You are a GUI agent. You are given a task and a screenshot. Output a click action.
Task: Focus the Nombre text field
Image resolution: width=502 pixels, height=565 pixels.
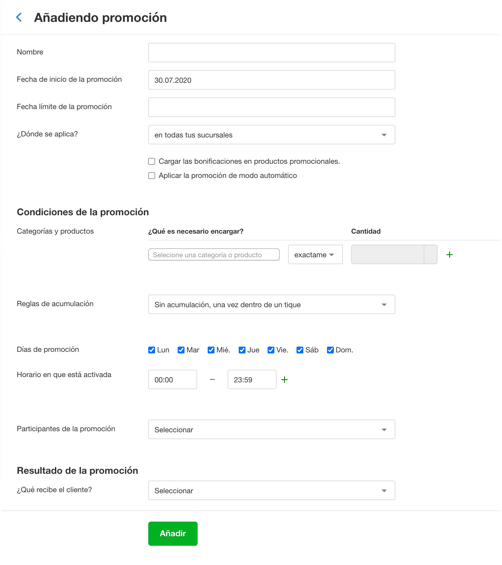point(272,53)
